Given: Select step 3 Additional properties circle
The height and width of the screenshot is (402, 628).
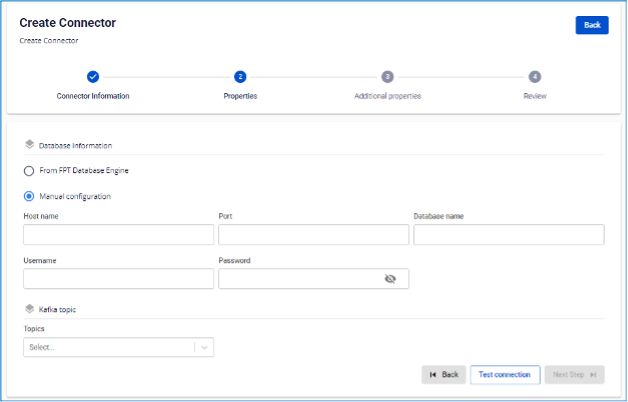Looking at the screenshot, I should click(x=387, y=76).
